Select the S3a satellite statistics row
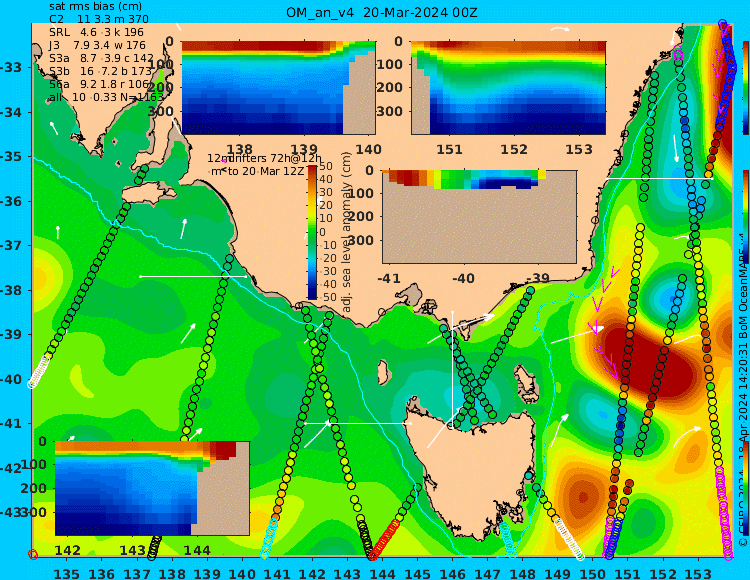The height and width of the screenshot is (580, 750). tap(101, 58)
